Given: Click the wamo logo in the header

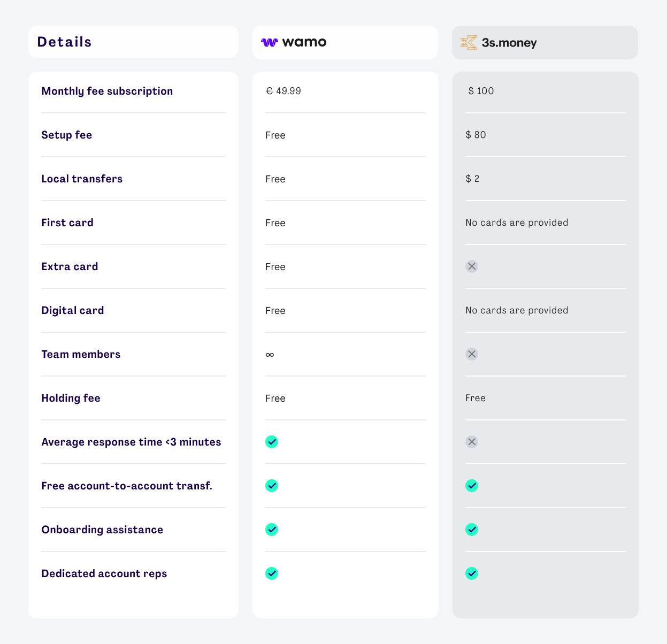Looking at the screenshot, I should pyautogui.click(x=294, y=42).
